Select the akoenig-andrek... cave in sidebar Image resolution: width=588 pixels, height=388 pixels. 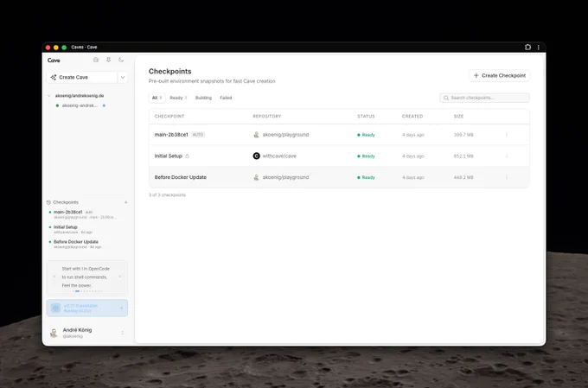point(80,105)
